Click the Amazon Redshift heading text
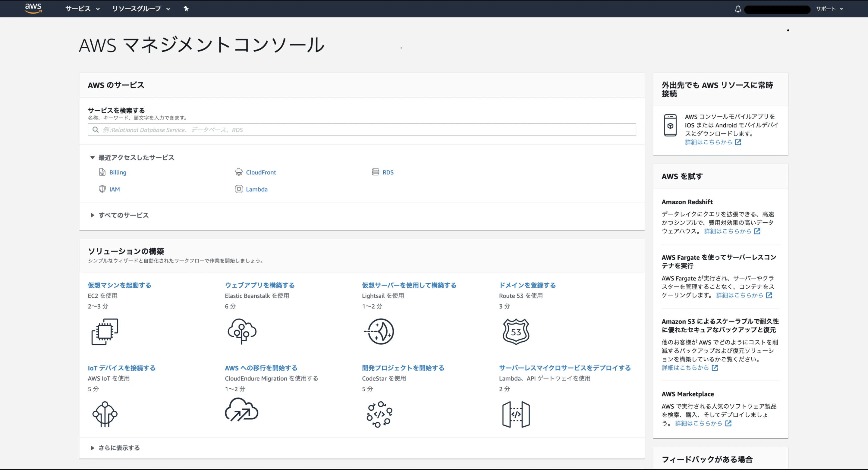Screen dimensions: 868x470 coord(687,202)
